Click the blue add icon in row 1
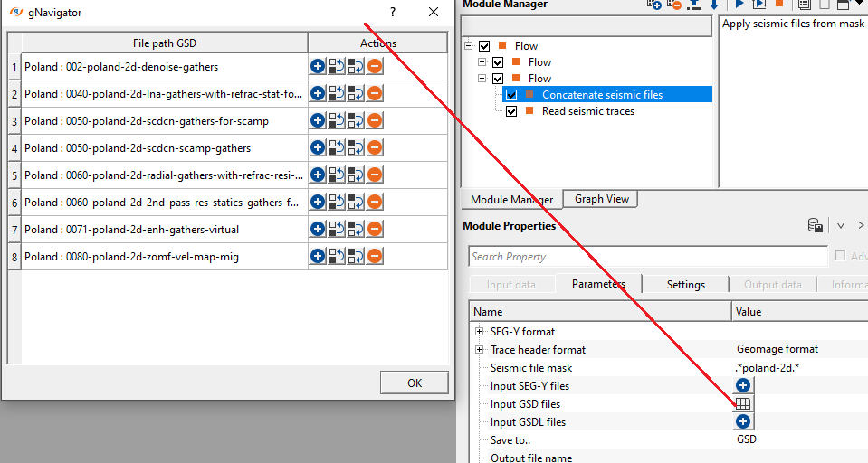This screenshot has height=463, width=868. tap(318, 66)
